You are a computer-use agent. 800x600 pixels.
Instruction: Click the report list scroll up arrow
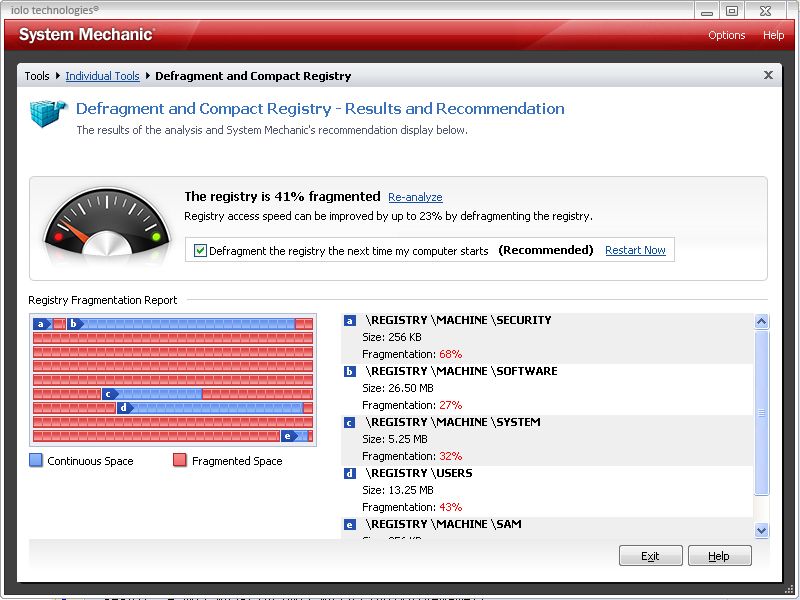[761, 321]
